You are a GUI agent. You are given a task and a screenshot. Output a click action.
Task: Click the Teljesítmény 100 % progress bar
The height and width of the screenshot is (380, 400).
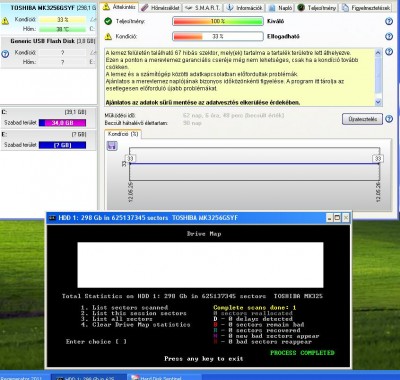coord(218,21)
